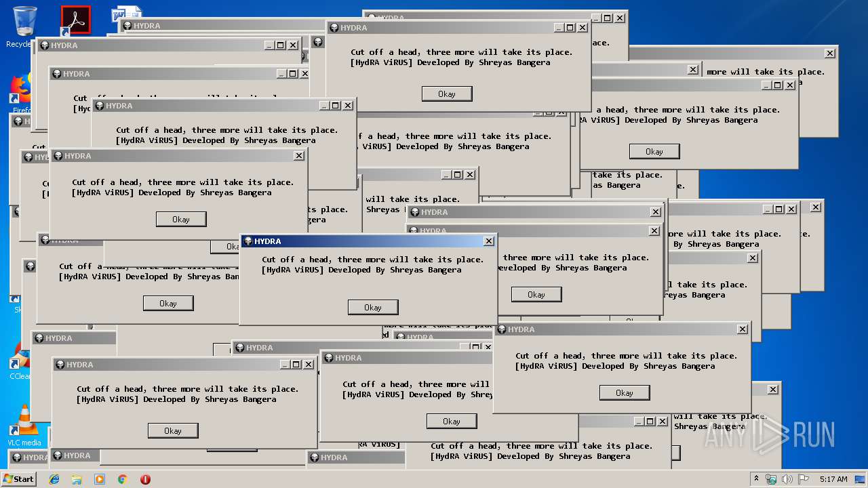The height and width of the screenshot is (488, 868).
Task: Close the active blue-titled HYDRA dialog
Action: (x=488, y=241)
